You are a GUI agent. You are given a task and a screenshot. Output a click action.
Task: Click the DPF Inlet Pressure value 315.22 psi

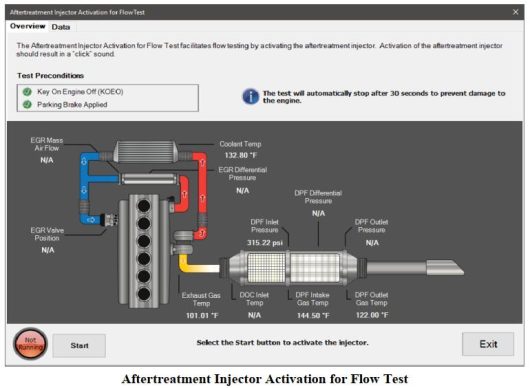[x=265, y=243]
